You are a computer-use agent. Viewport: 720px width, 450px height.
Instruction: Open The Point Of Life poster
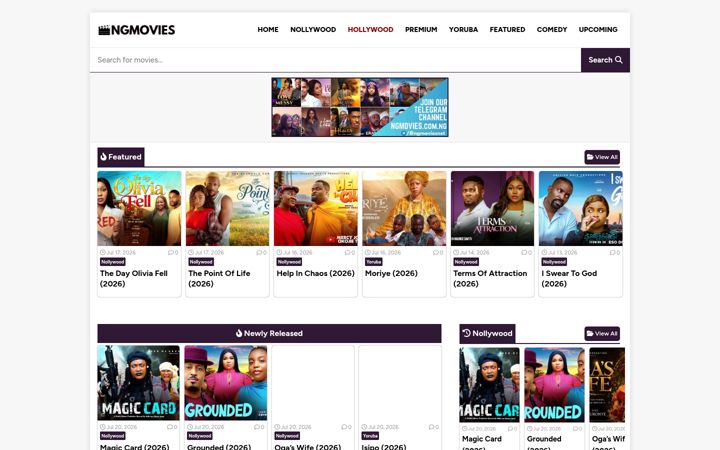(x=227, y=208)
